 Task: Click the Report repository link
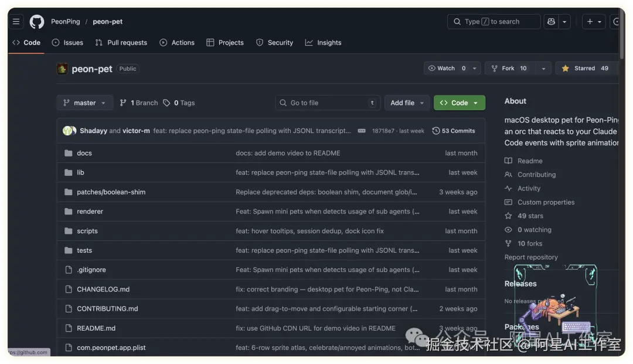[x=531, y=257]
